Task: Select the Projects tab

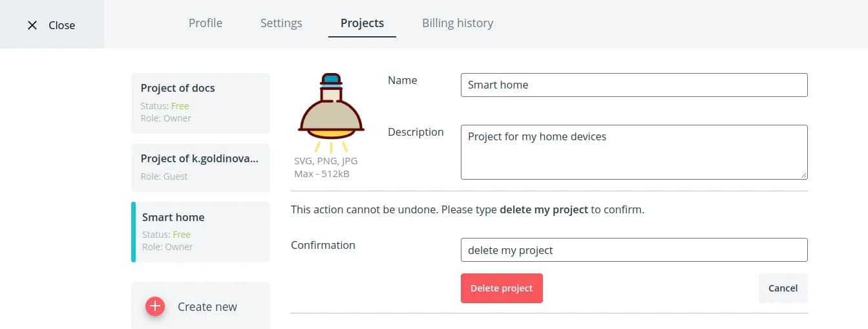Action: (x=362, y=23)
